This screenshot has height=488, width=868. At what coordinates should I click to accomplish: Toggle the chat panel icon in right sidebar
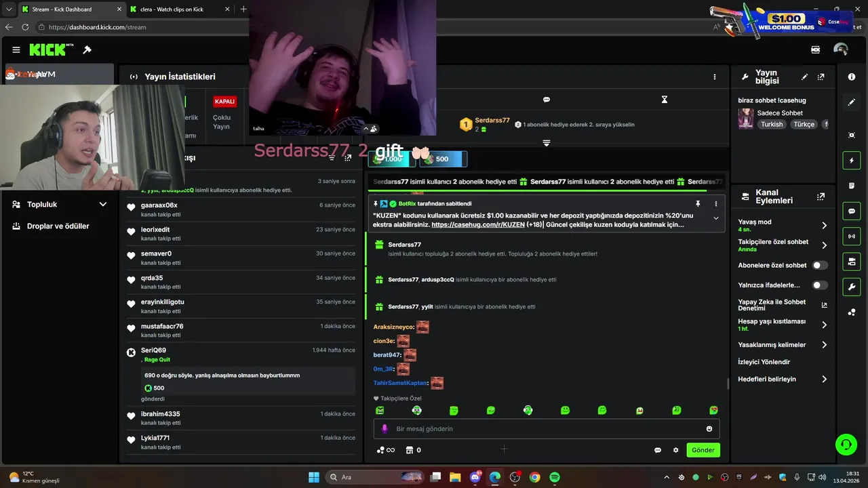click(852, 211)
